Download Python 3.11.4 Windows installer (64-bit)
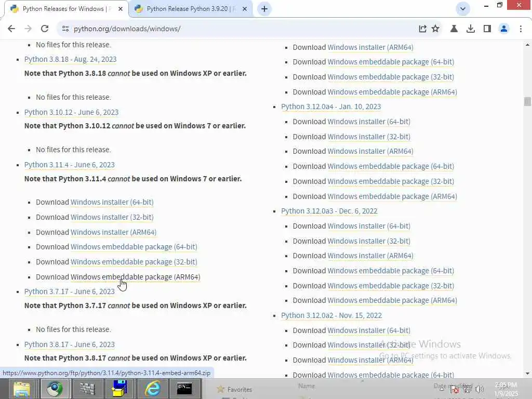Screen dimensions: 532x399 [x=112, y=202]
